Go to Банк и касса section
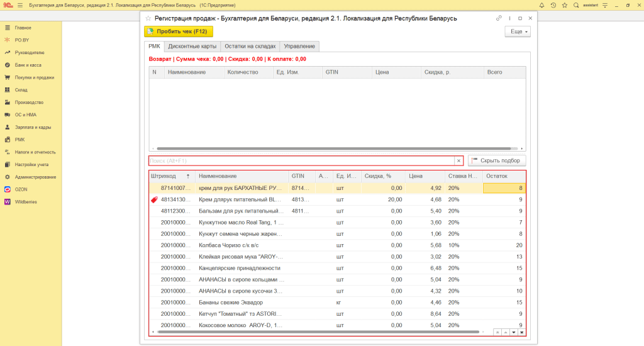The image size is (644, 346). click(x=30, y=65)
